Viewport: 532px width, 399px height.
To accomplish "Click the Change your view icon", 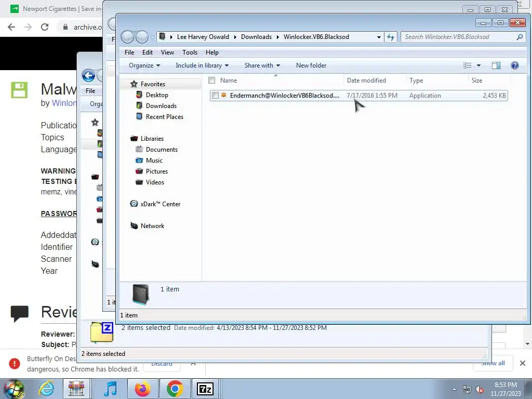I will coord(468,65).
